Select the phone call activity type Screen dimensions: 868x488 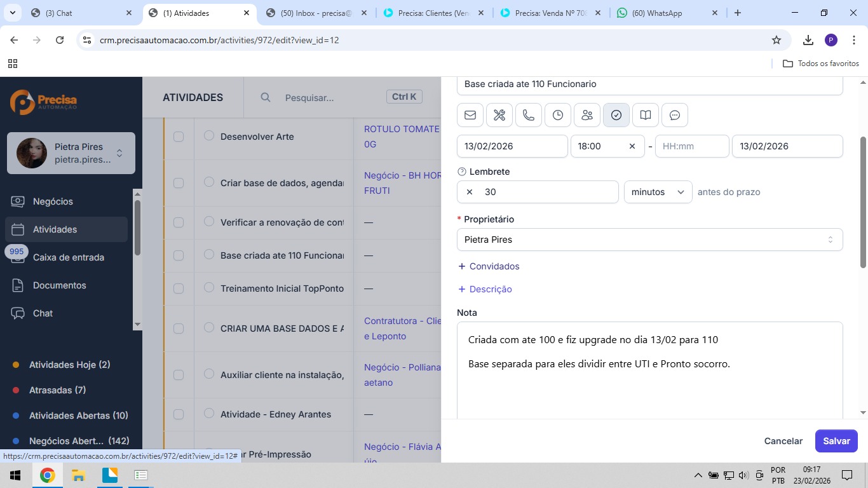click(x=529, y=115)
